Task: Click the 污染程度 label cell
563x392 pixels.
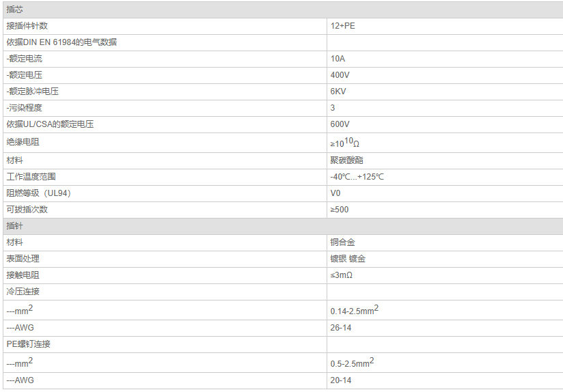Action: (165, 108)
